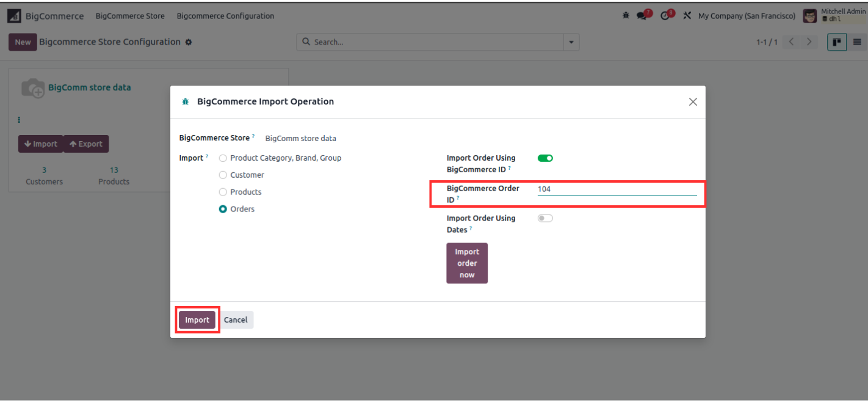Click the New button
The width and height of the screenshot is (868, 402).
23,42
